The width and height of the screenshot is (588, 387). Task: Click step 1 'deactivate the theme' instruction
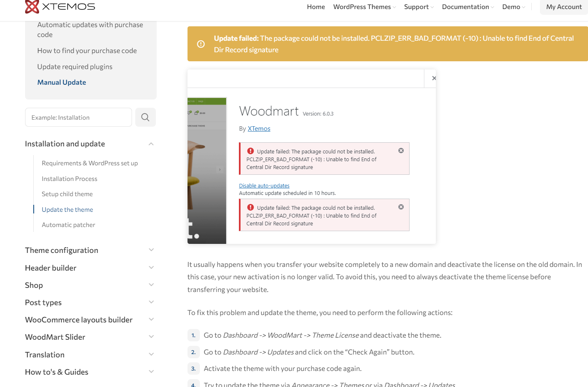322,335
